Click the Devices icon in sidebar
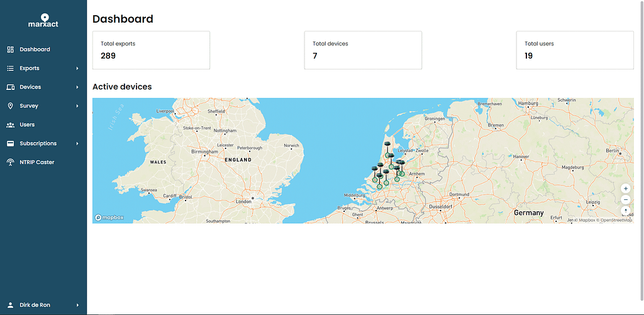The width and height of the screenshot is (644, 315). coord(10,87)
